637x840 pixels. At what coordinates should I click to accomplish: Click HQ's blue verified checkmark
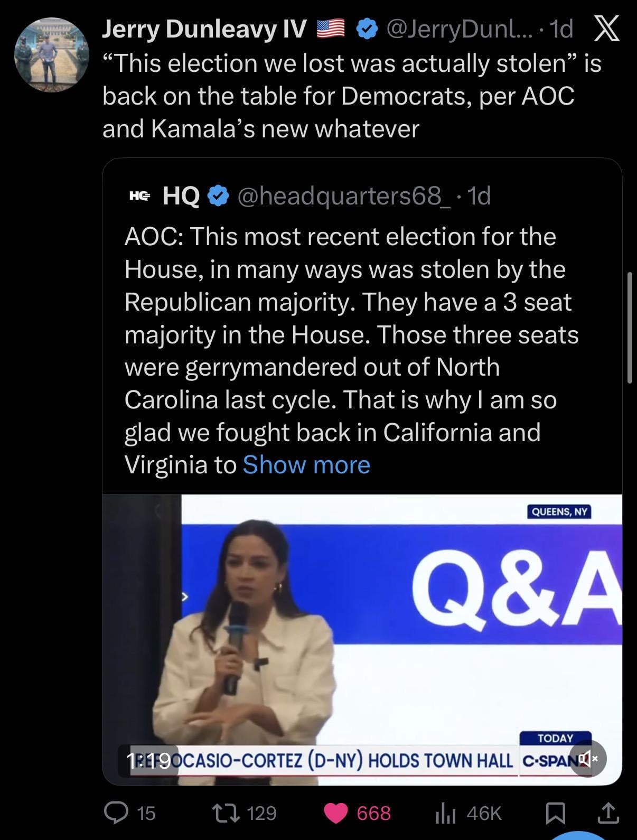point(217,196)
